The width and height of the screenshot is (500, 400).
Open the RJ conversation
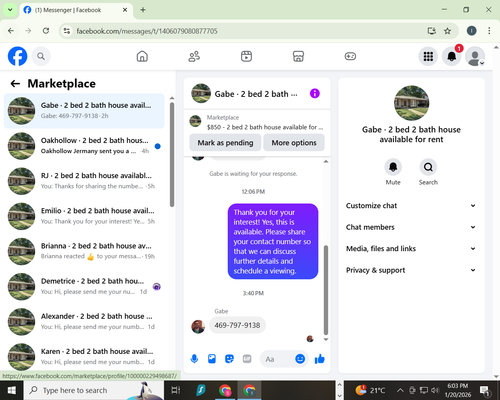pyautogui.click(x=84, y=181)
